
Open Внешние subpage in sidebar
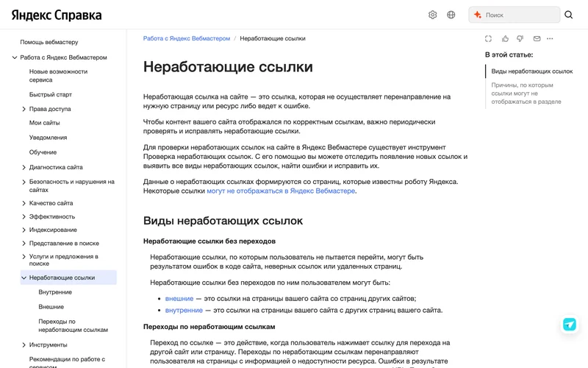tap(51, 307)
